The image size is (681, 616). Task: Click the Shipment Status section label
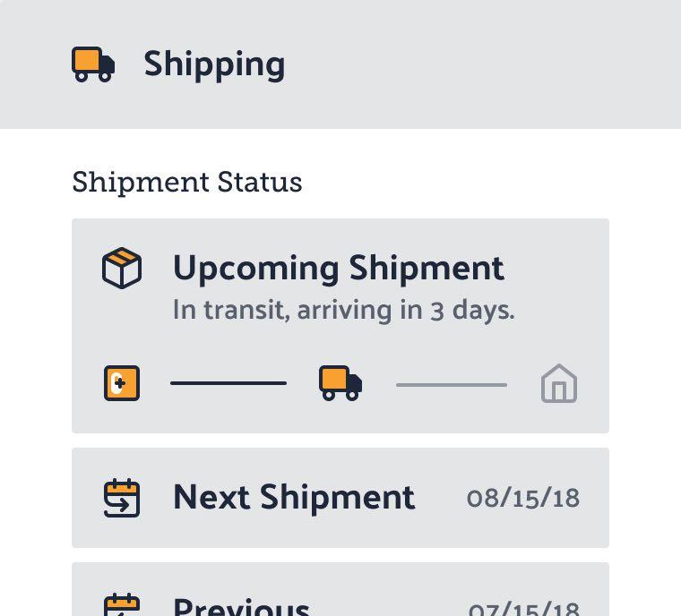point(187,182)
